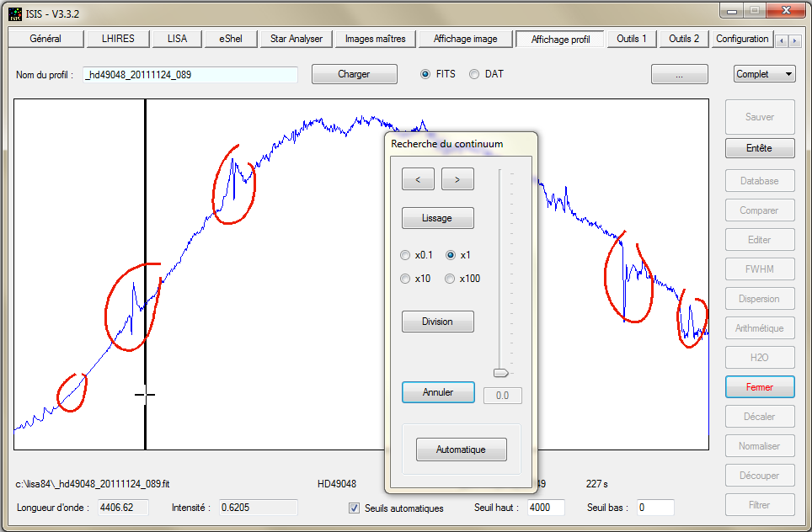
Task: Select the x10 scale radio button
Action: [406, 279]
